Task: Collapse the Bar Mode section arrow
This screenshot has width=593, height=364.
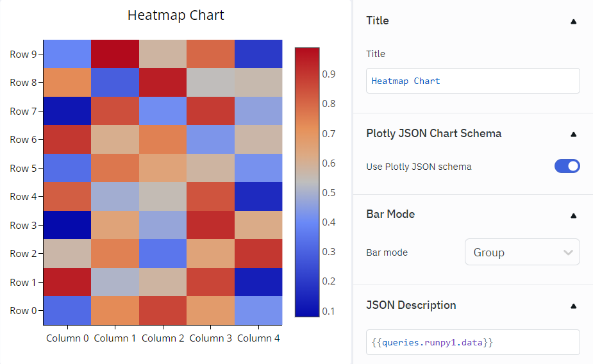Action: click(573, 215)
